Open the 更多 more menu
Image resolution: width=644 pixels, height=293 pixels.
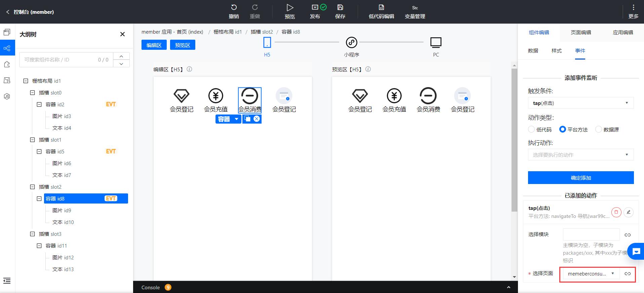633,12
